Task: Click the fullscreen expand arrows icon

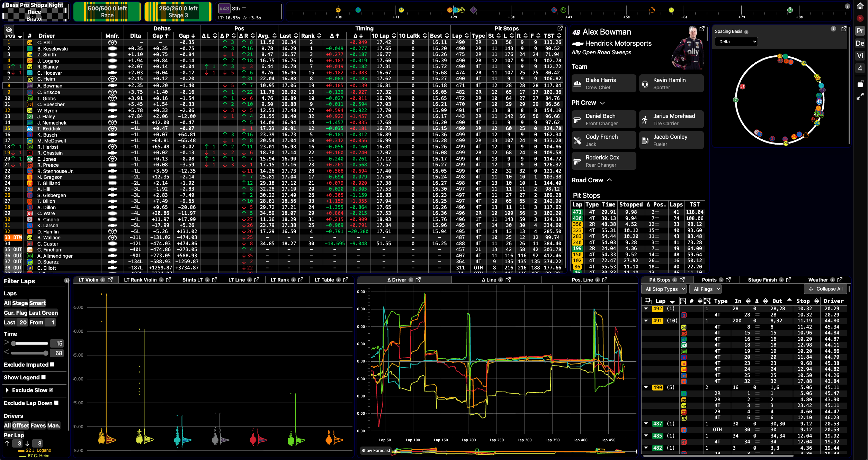Action: (x=860, y=97)
